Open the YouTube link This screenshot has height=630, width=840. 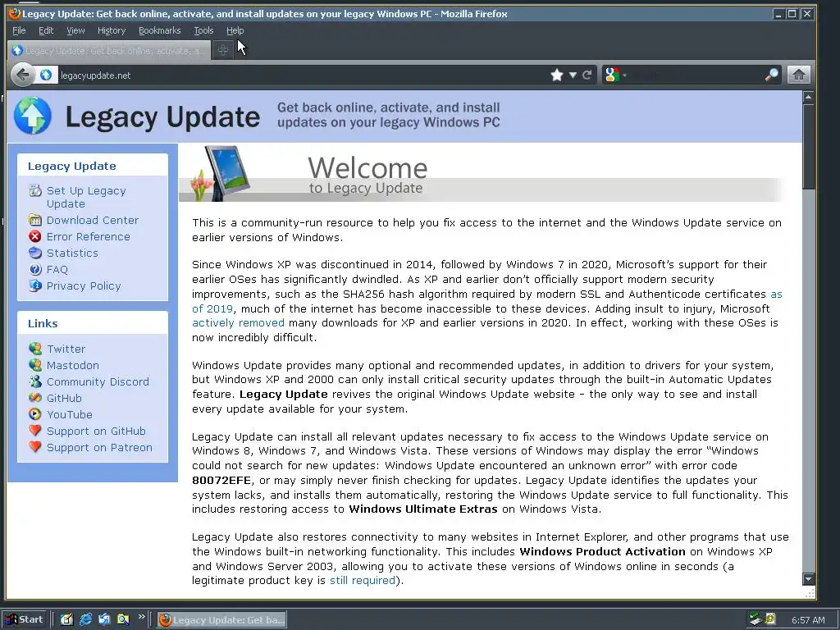(70, 414)
